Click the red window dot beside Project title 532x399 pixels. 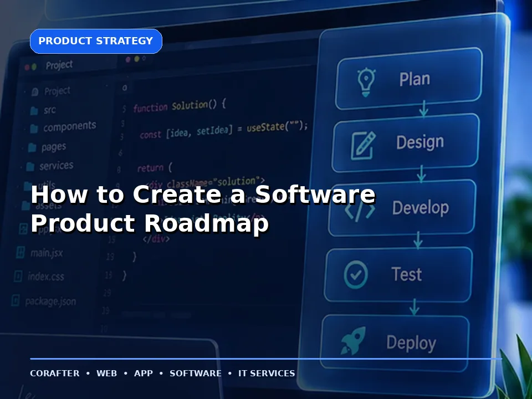pos(27,67)
